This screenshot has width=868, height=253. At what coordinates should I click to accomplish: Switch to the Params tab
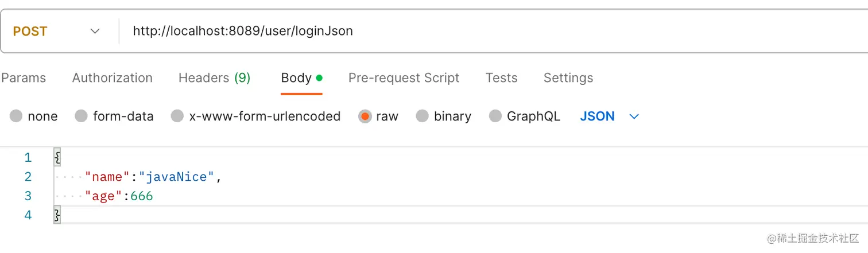pyautogui.click(x=24, y=78)
